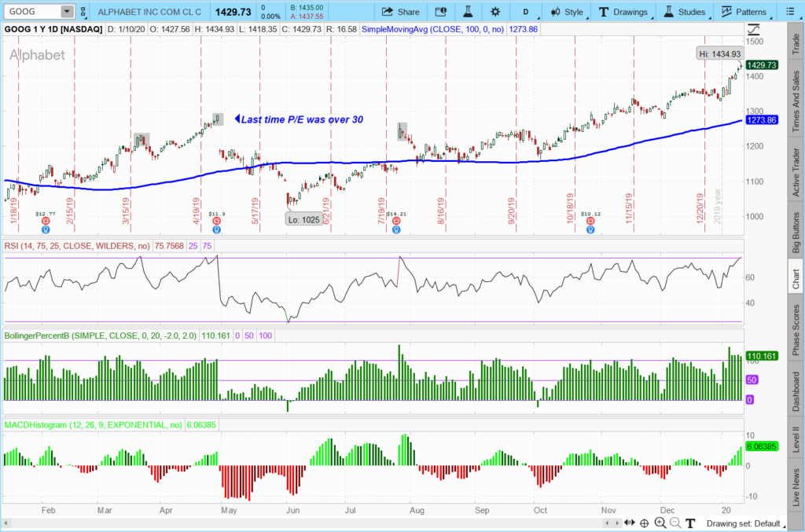
Task: Switch to the Phase Scores tab
Action: 796,330
